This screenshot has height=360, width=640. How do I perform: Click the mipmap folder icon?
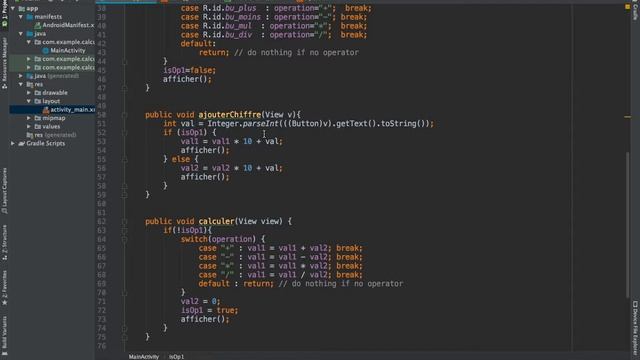pos(38,118)
